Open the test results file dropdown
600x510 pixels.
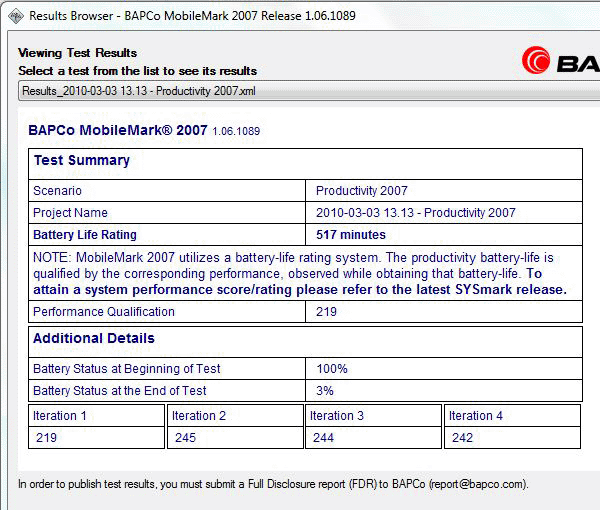(309, 91)
